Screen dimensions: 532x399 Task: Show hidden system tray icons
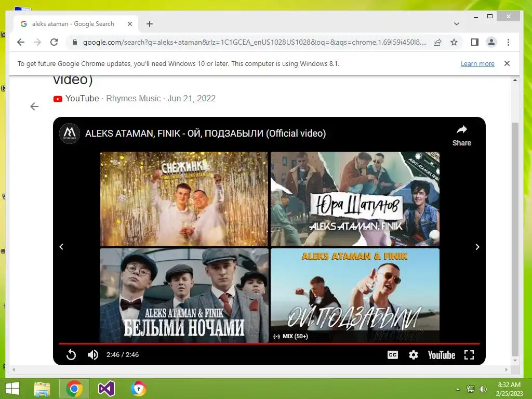click(x=458, y=389)
